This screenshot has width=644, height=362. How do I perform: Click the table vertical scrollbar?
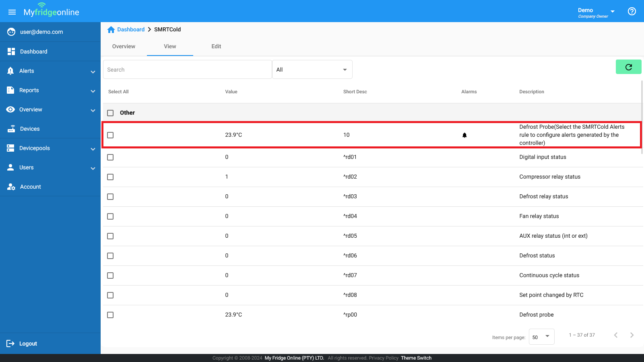(642, 117)
